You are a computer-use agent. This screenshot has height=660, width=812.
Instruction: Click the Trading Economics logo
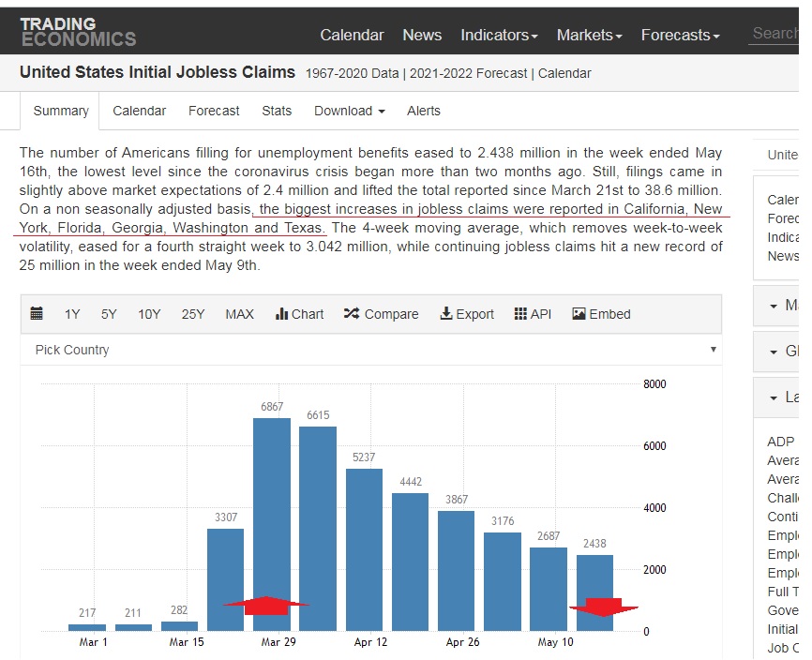click(78, 31)
